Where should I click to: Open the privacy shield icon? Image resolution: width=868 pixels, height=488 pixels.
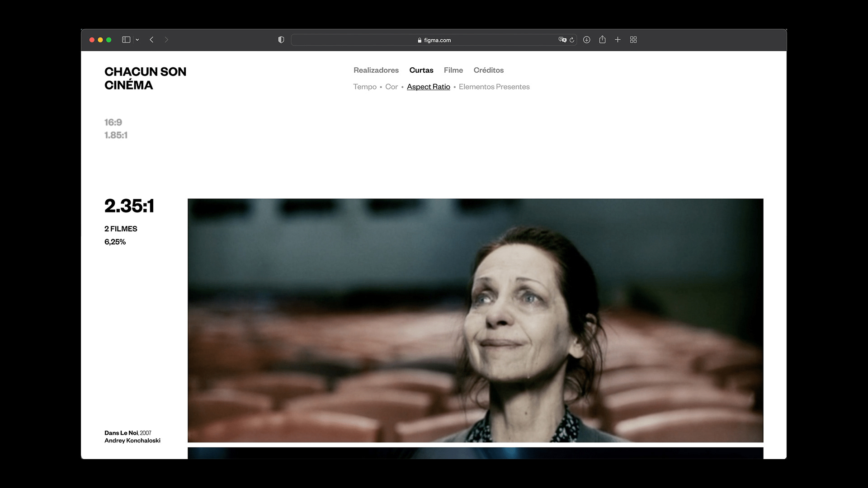[281, 40]
